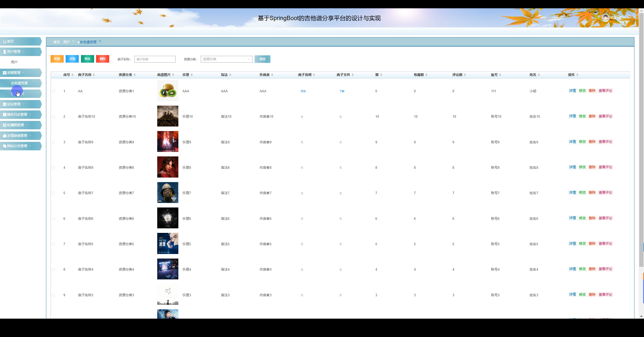The height and width of the screenshot is (337, 644).
Task: Click the user icon next to 用户管理
Action: (x=5, y=52)
